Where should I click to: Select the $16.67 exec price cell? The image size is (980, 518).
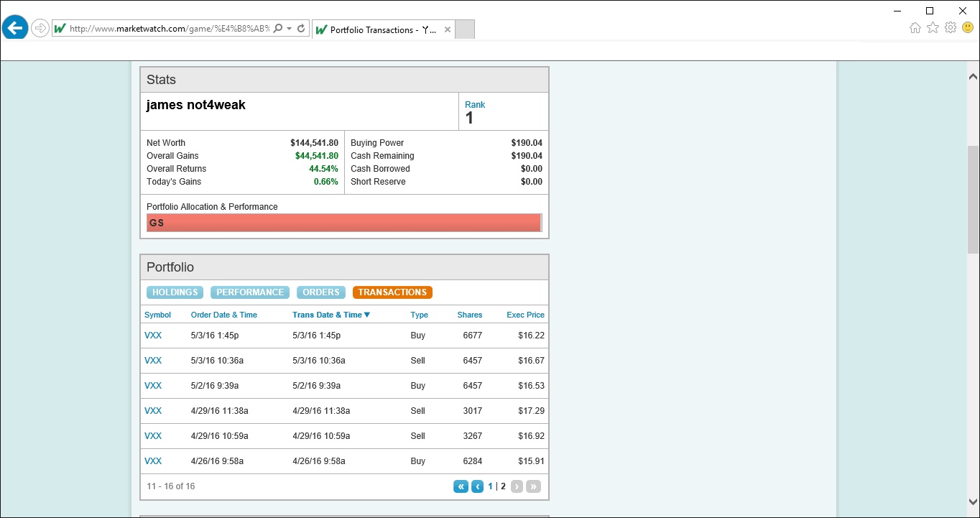coord(532,361)
